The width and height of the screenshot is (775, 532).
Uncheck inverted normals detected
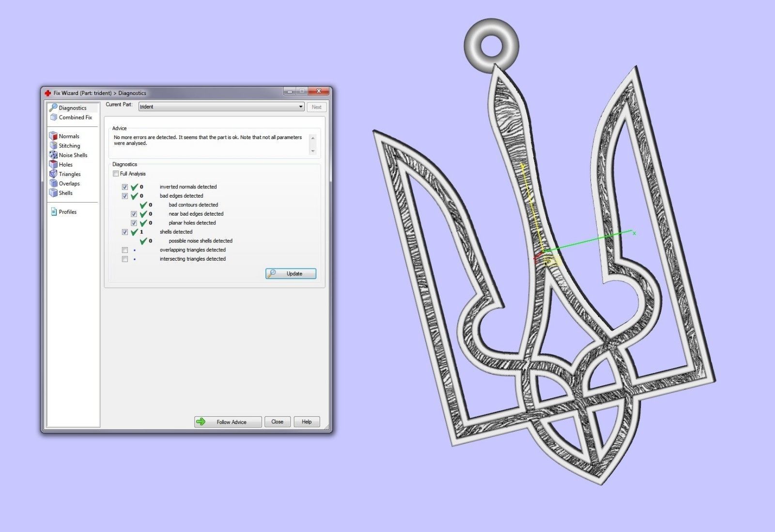pos(125,187)
